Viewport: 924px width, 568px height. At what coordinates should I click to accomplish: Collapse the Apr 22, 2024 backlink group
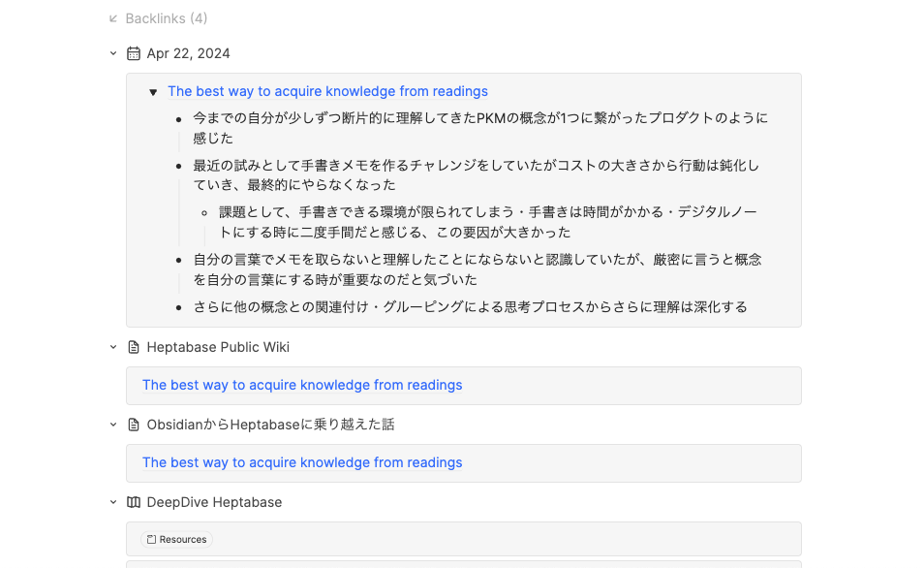(113, 53)
